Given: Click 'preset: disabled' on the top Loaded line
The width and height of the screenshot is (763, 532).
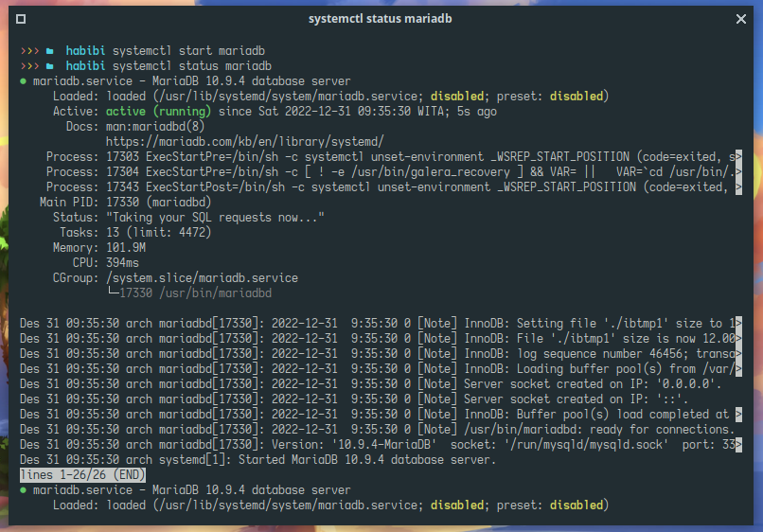Looking at the screenshot, I should 550,97.
